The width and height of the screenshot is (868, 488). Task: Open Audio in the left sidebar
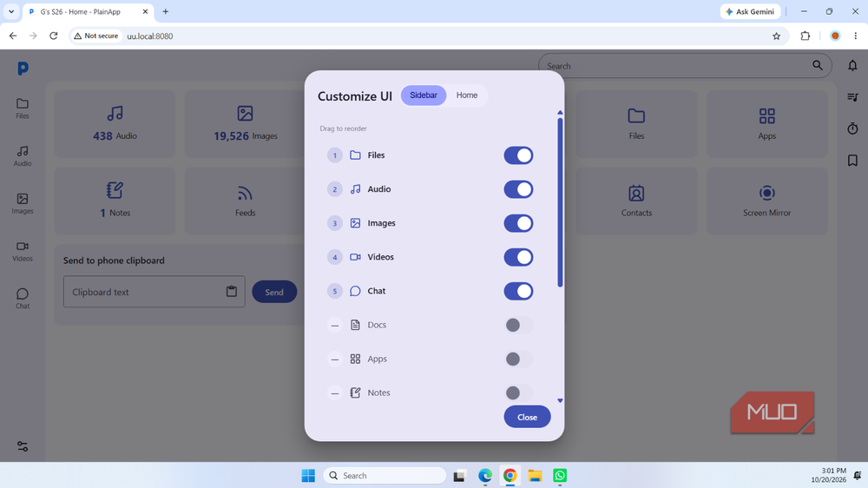pos(23,156)
